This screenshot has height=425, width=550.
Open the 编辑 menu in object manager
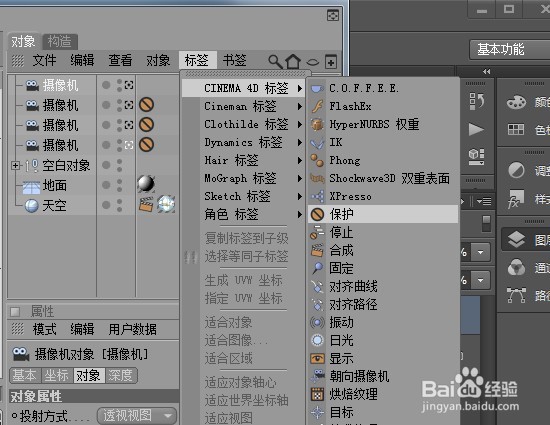[x=82, y=60]
